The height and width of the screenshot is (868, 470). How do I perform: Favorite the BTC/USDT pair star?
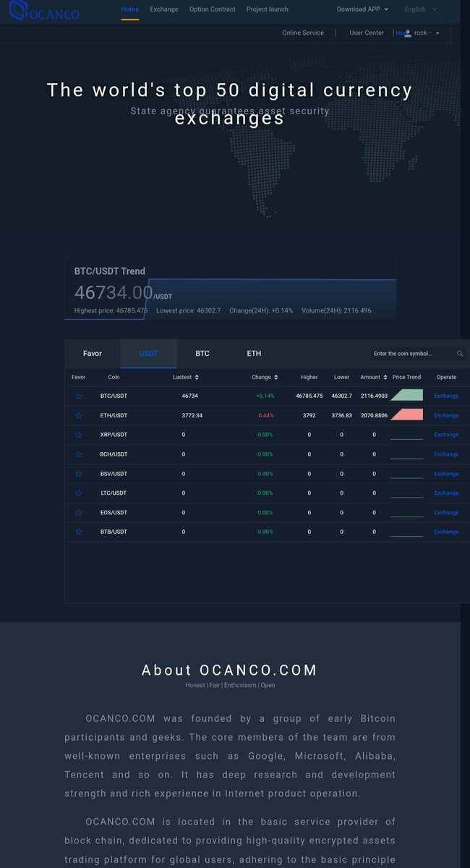coord(78,396)
